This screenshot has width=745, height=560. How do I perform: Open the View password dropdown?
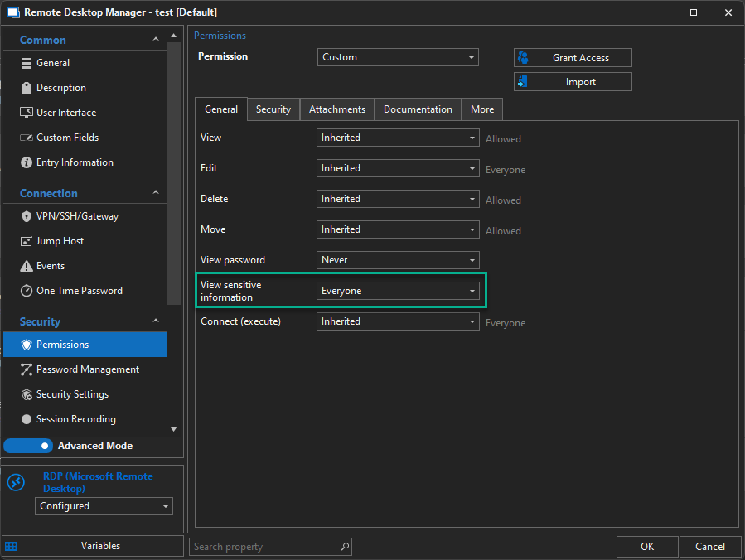(398, 260)
